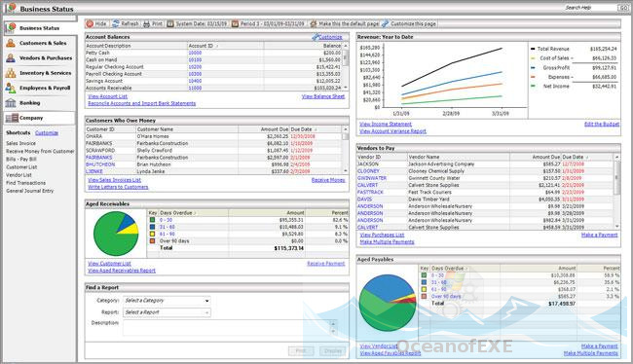This screenshot has width=633, height=364.
Task: Click Make this the default page
Action: (x=345, y=23)
